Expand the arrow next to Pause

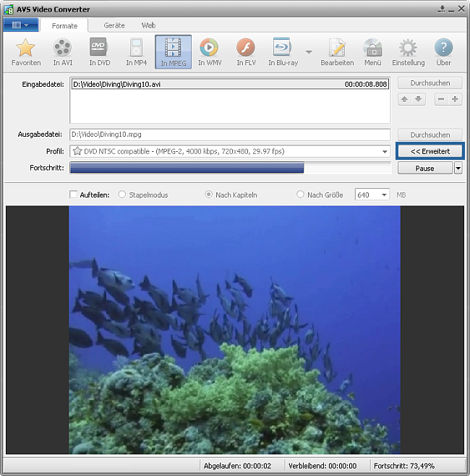tap(458, 169)
